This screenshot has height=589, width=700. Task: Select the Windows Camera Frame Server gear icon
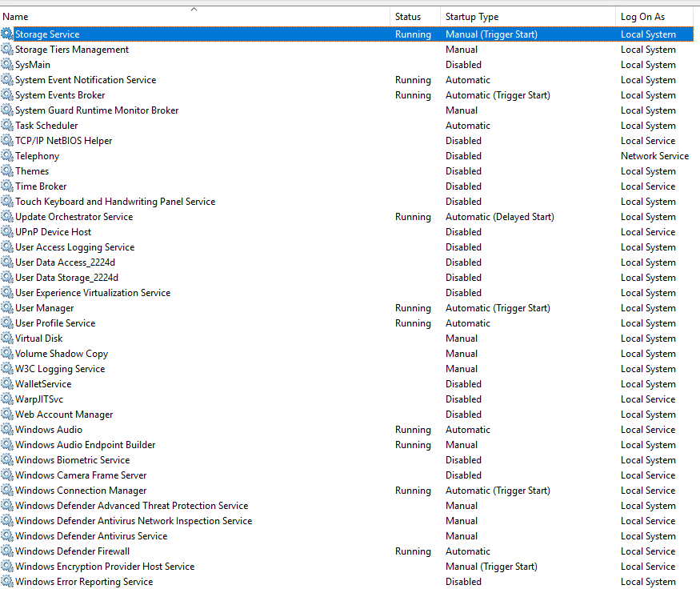[x=7, y=475]
